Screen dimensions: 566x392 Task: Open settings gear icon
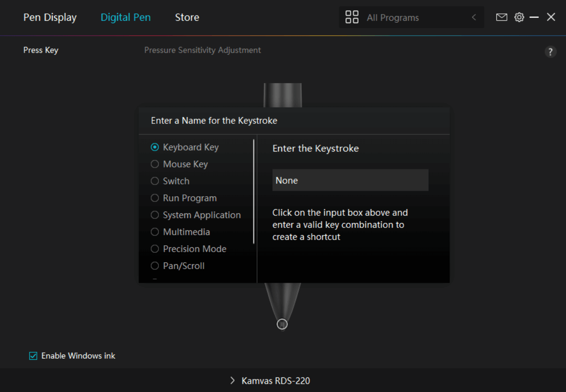tap(519, 17)
